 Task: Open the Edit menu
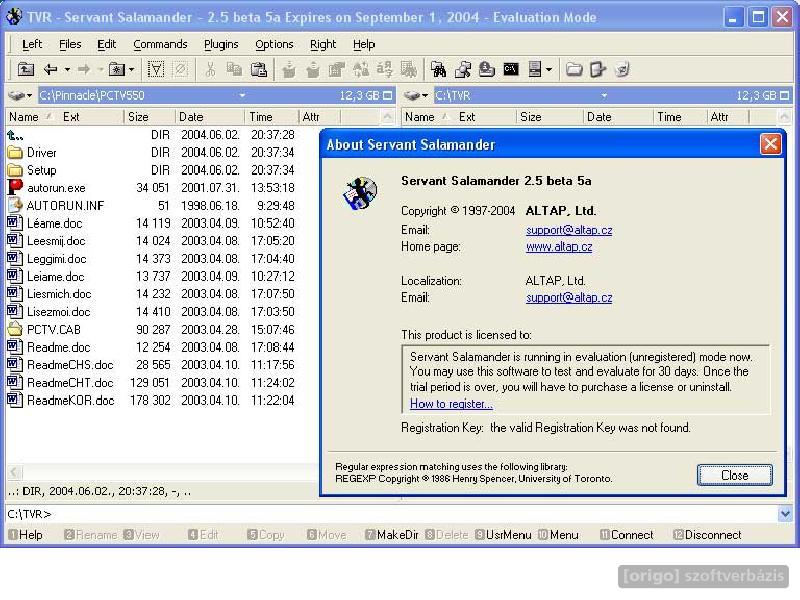point(107,44)
